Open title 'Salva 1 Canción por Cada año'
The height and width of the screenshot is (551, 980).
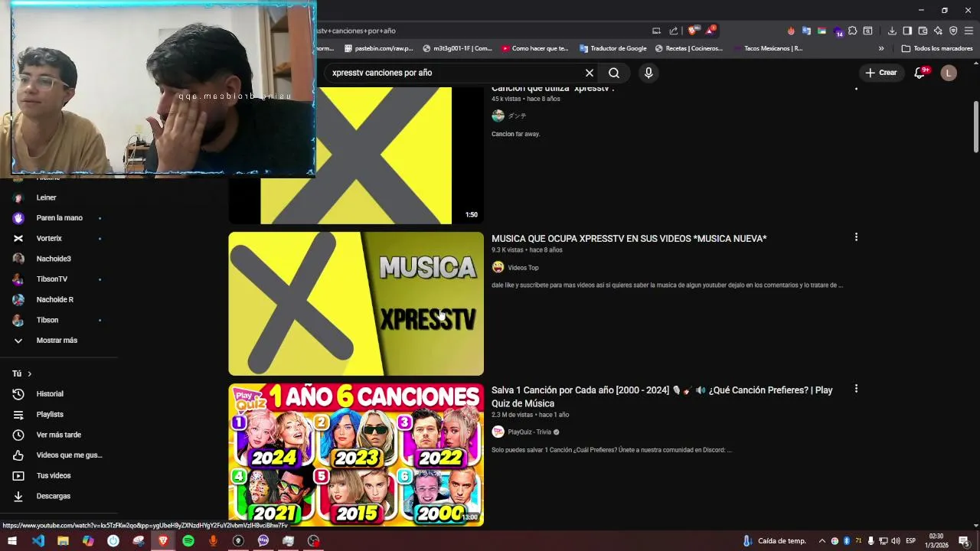[662, 396]
